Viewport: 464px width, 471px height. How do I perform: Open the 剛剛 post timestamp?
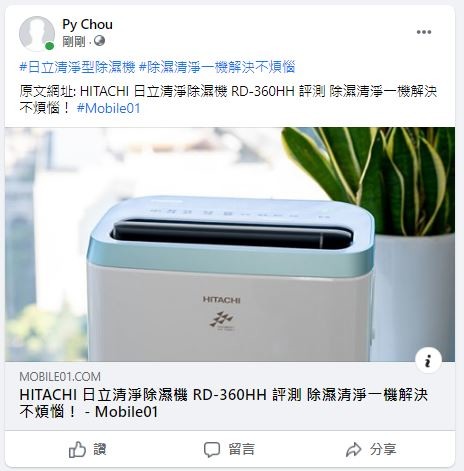tap(74, 42)
